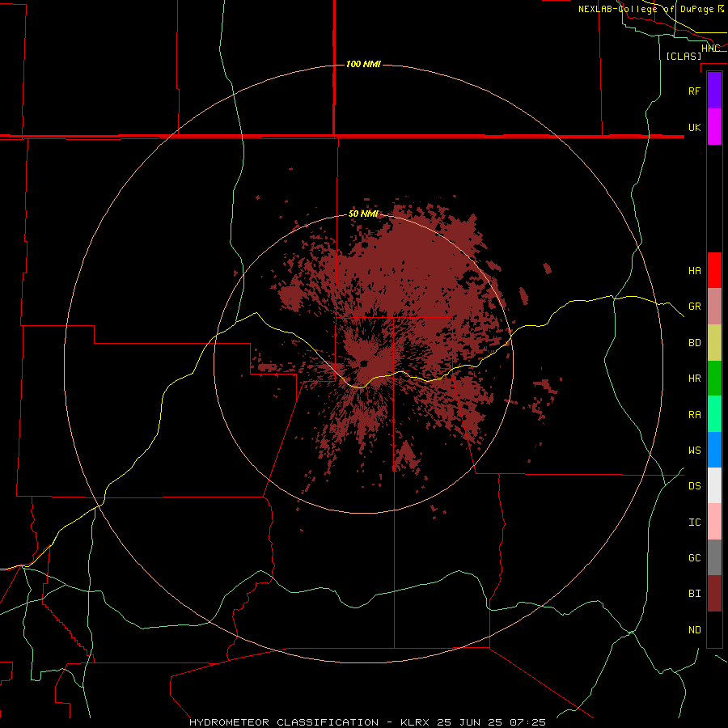Click the RA legend label
Image resolution: width=728 pixels, height=728 pixels.
(x=694, y=415)
